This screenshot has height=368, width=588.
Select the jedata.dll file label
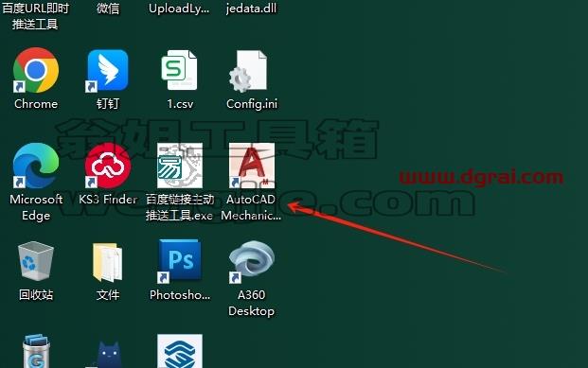pyautogui.click(x=251, y=8)
